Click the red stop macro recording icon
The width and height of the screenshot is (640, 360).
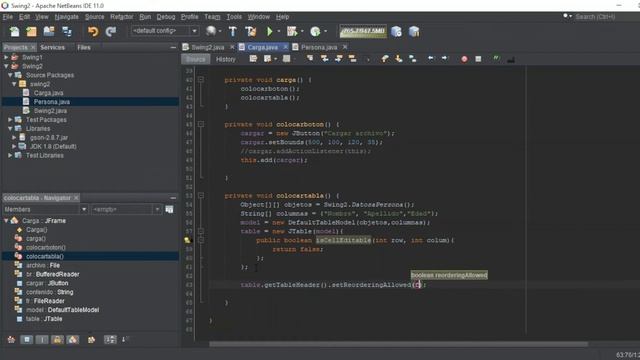click(x=464, y=59)
